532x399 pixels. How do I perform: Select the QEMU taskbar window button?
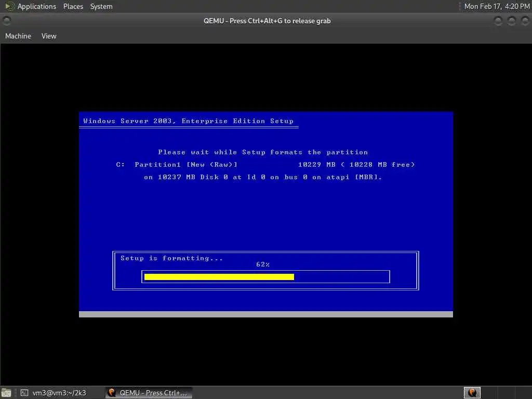149,393
